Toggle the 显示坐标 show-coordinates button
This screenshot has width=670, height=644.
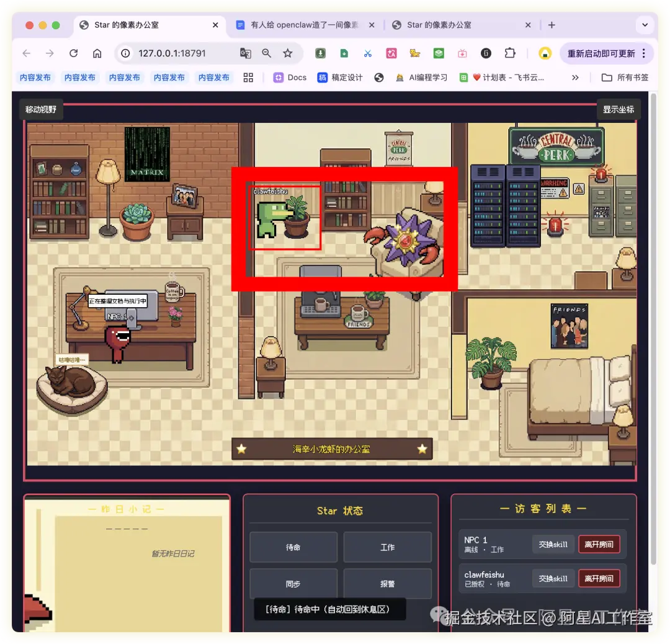619,109
